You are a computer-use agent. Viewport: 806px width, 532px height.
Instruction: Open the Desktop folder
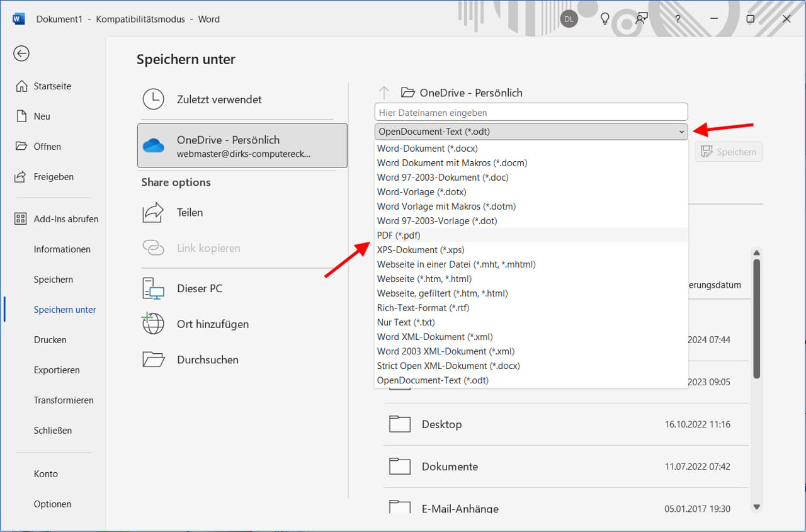pos(565,424)
